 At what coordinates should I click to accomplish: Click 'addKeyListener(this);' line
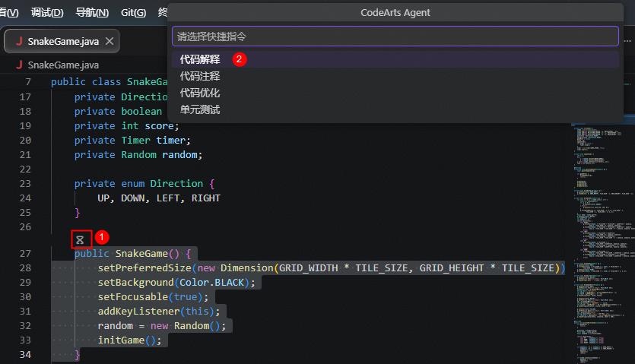pos(158,312)
